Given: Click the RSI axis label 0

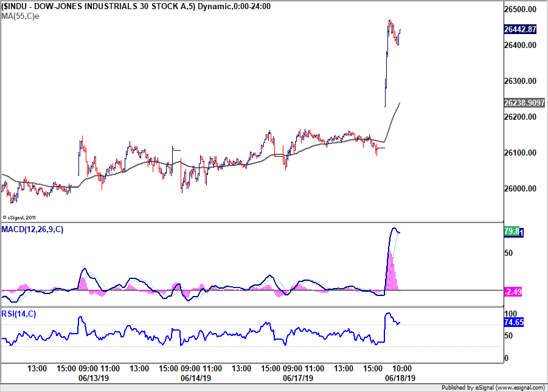Looking at the screenshot, I should tap(507, 358).
